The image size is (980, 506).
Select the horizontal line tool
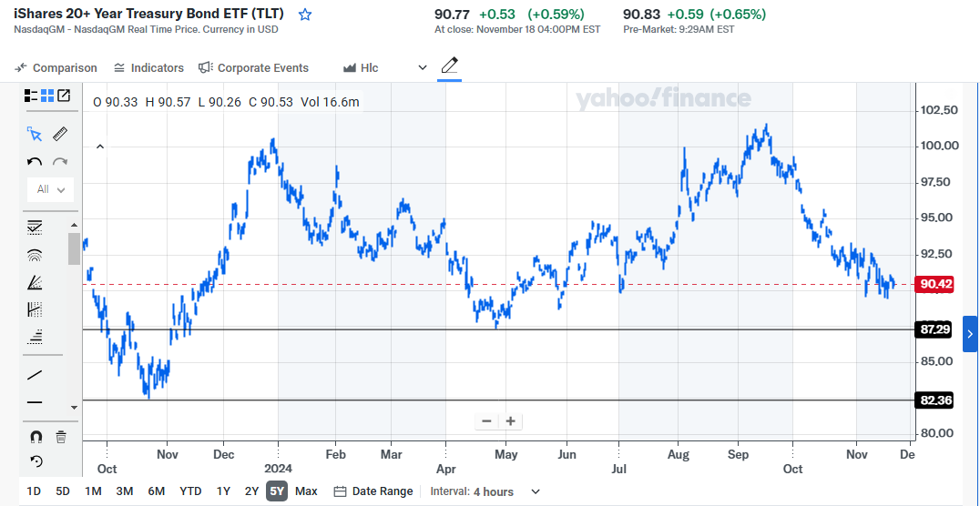[x=35, y=403]
